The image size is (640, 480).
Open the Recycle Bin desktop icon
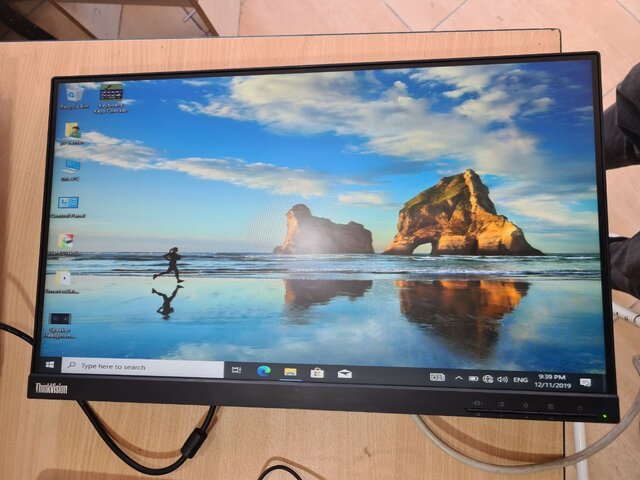(x=74, y=95)
